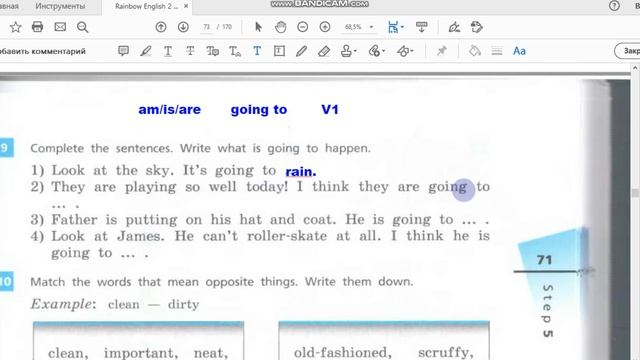Click the current page number field
The width and height of the screenshot is (640, 360).
(207, 27)
